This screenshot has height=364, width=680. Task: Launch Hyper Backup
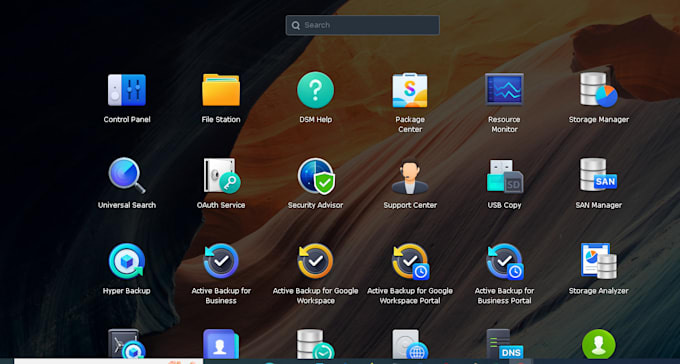coord(127,261)
